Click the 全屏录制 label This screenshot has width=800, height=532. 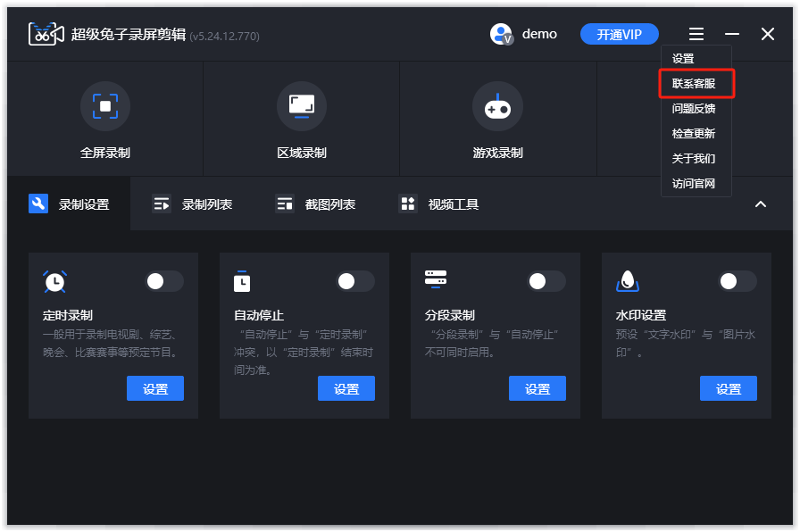(x=105, y=153)
